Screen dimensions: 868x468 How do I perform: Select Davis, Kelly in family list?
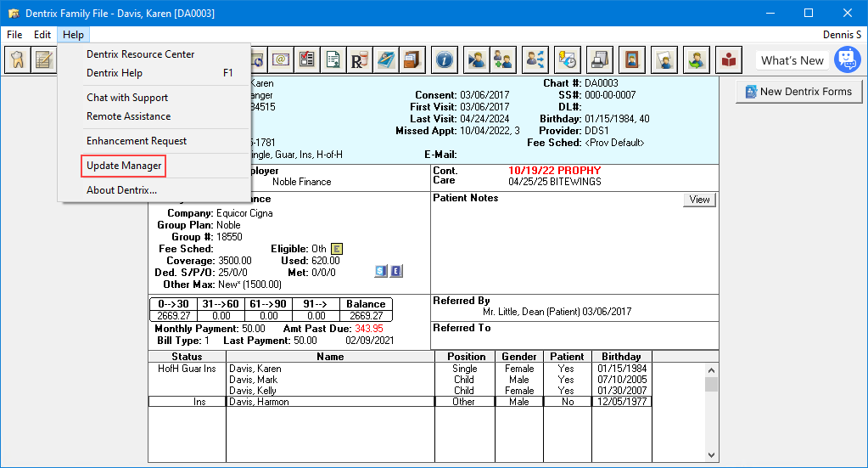(253, 391)
